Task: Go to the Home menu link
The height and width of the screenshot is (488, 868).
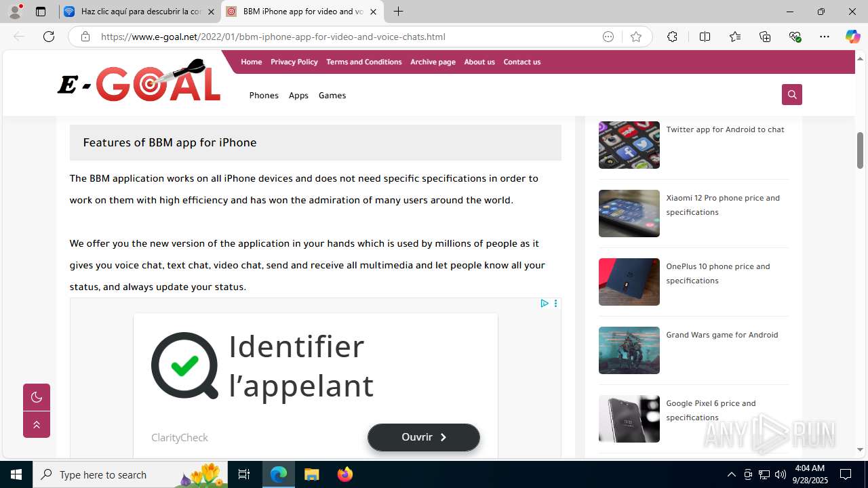Action: 251,62
